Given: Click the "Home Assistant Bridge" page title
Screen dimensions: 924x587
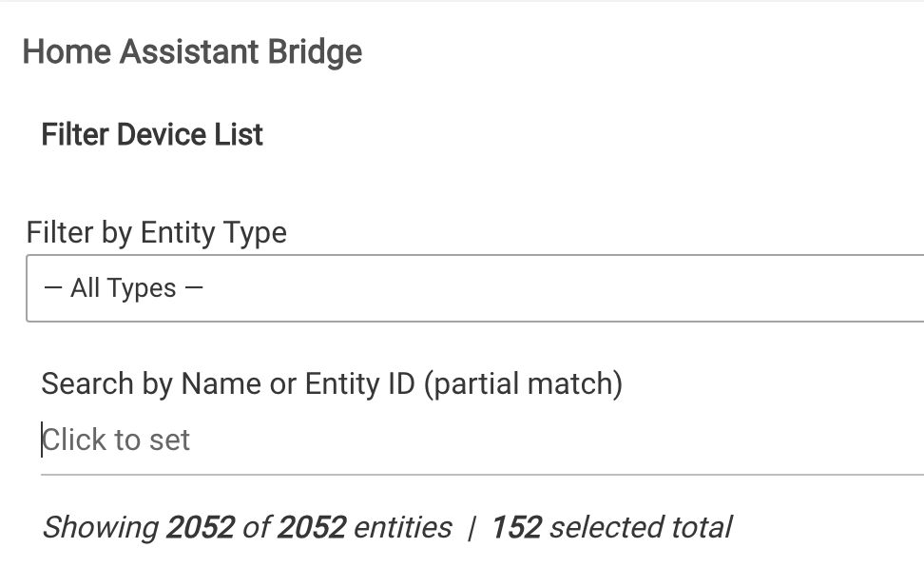Looking at the screenshot, I should (x=192, y=51).
